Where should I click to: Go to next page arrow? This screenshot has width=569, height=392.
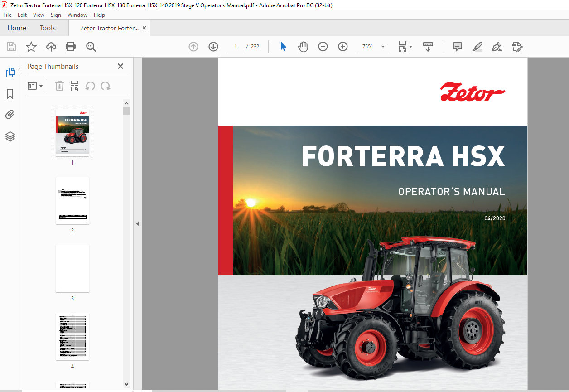pos(213,47)
